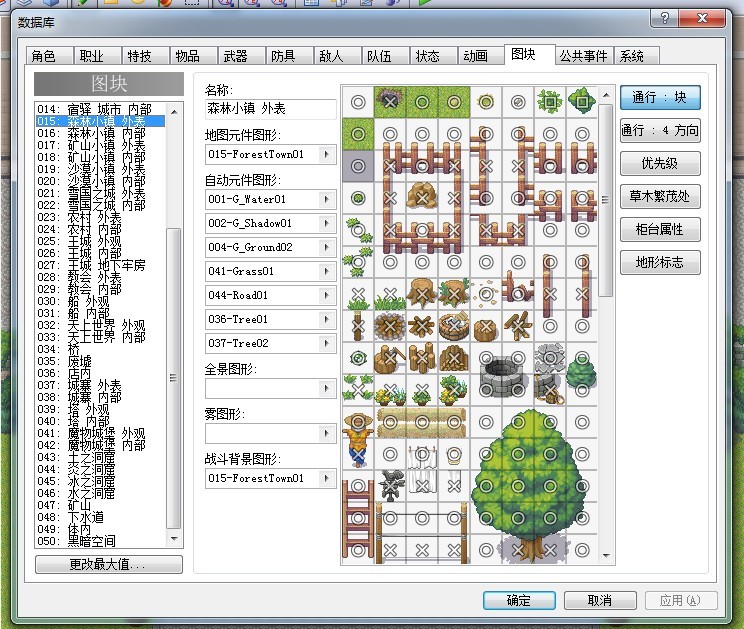Open the 动画 tab

[481, 56]
